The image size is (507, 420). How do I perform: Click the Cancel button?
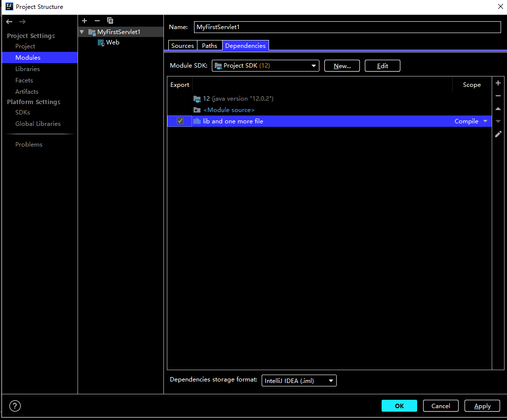point(441,406)
